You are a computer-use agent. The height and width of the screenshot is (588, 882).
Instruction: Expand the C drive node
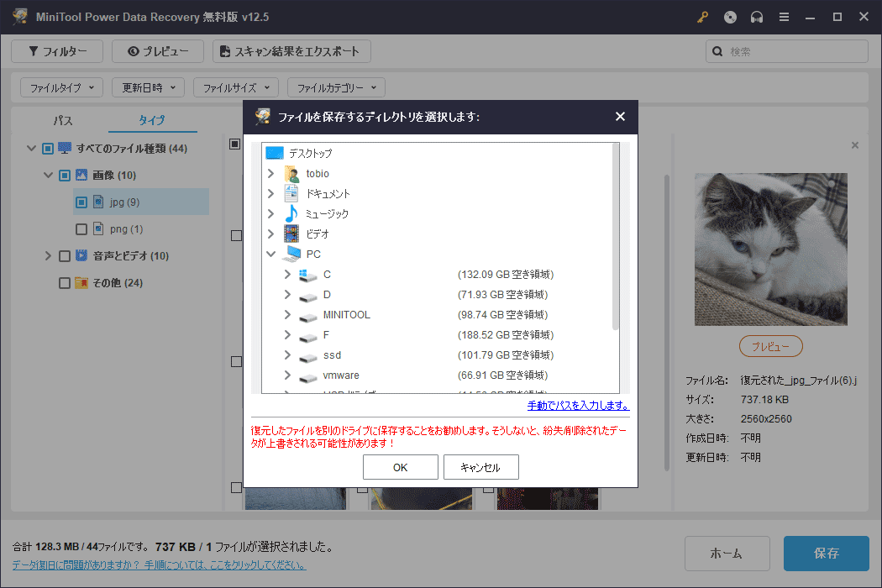coord(287,275)
